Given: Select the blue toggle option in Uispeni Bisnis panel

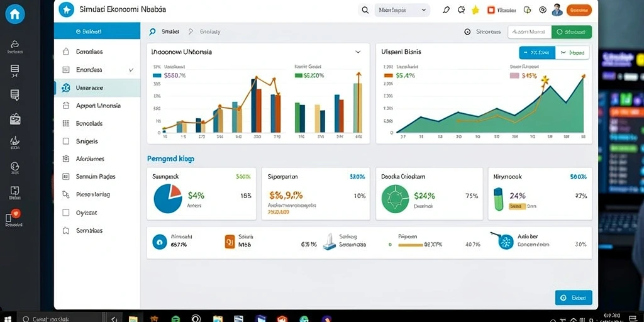Looking at the screenshot, I should click(537, 53).
